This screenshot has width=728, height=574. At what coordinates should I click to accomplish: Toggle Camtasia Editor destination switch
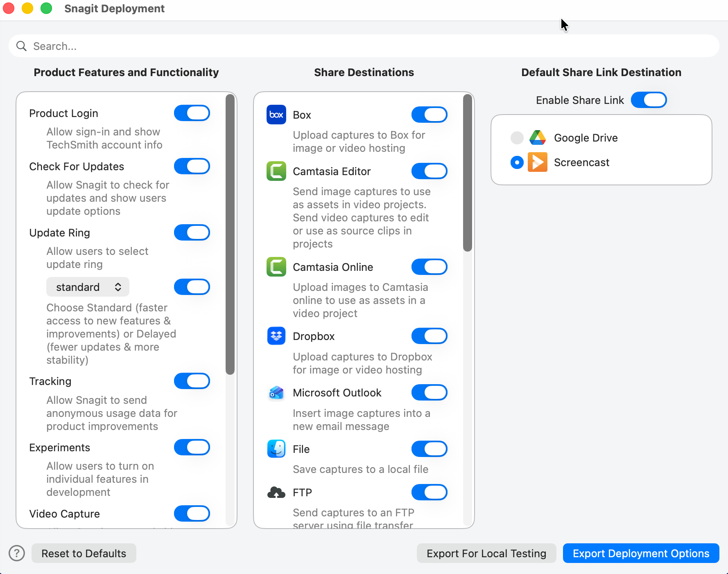pos(430,171)
